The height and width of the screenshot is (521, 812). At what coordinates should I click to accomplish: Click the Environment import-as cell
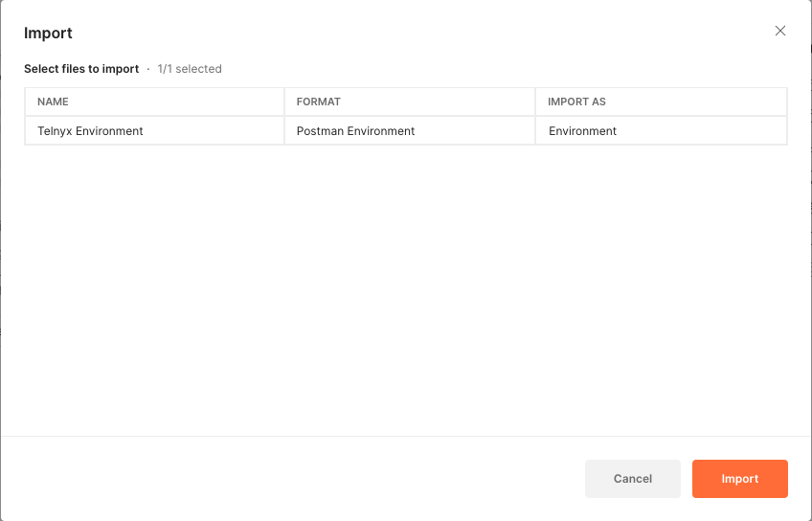coord(662,131)
